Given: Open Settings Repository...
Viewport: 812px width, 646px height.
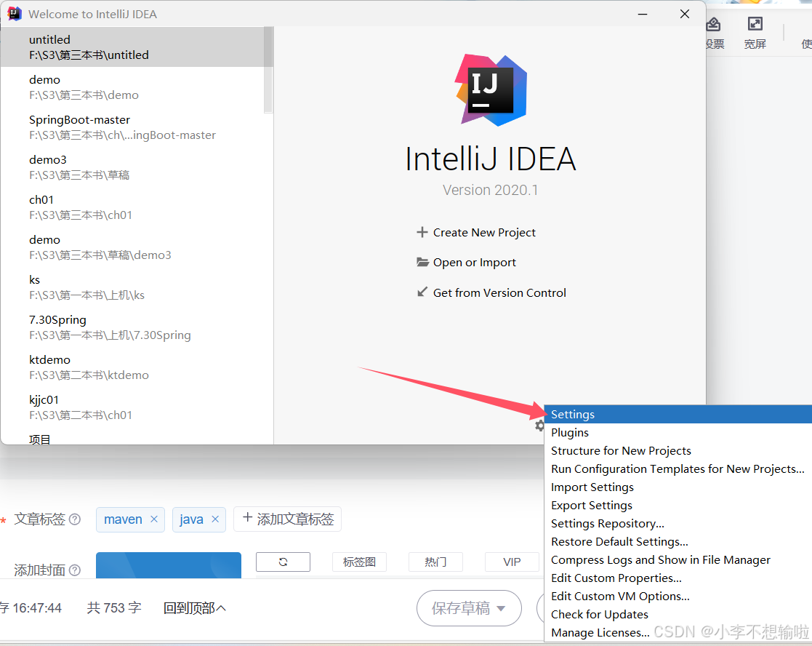Looking at the screenshot, I should click(678, 523).
